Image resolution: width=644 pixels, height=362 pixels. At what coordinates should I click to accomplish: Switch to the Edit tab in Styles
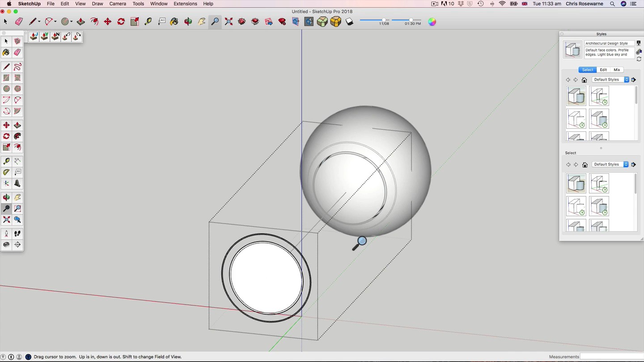pyautogui.click(x=603, y=70)
